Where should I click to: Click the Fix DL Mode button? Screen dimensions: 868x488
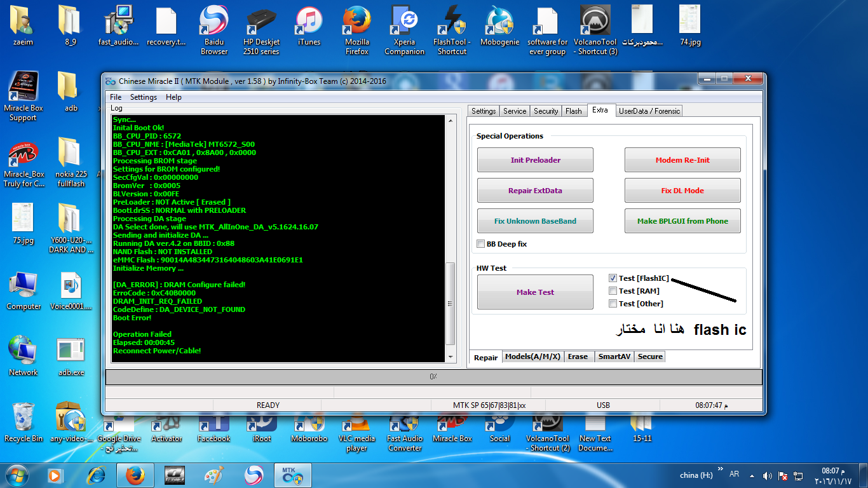tap(682, 191)
